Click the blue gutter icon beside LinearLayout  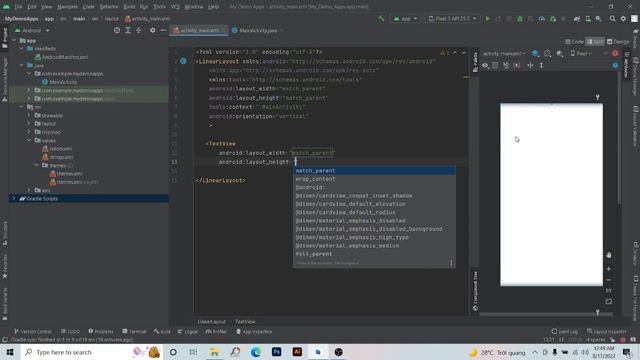(x=183, y=61)
